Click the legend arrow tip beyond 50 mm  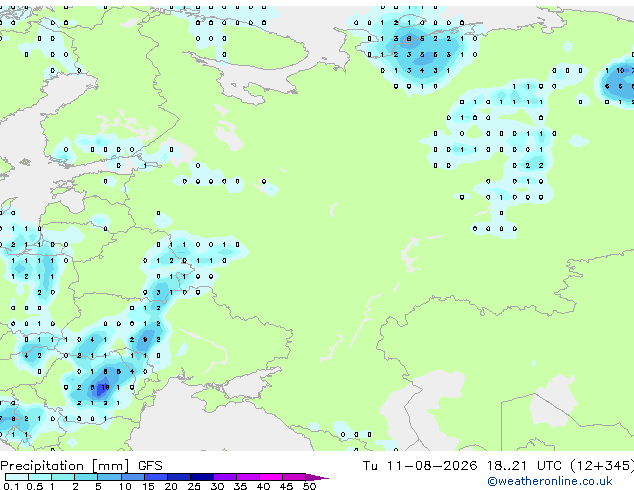(317, 477)
